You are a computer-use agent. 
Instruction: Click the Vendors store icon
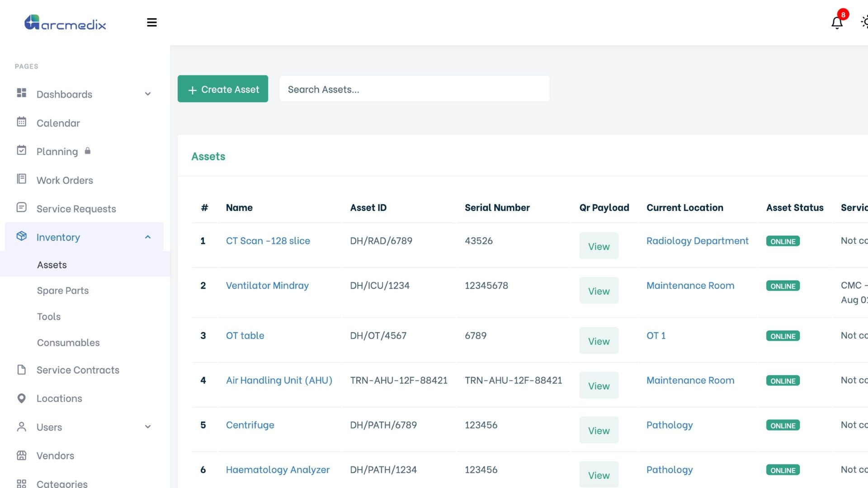click(x=21, y=455)
